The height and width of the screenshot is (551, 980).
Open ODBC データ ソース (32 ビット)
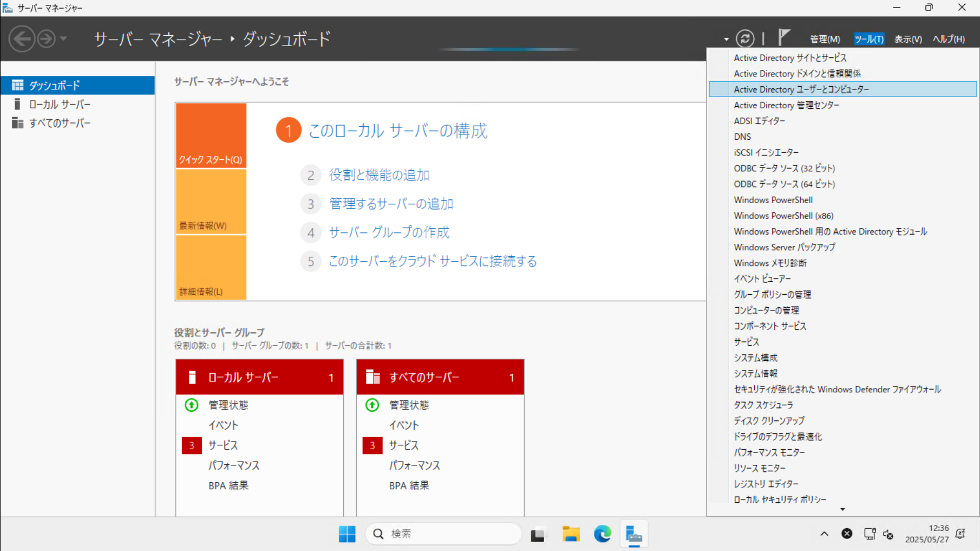(x=843, y=168)
